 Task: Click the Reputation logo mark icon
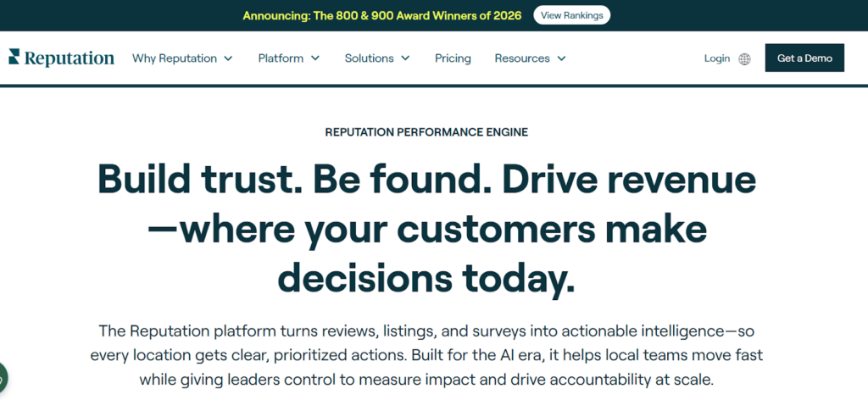[x=14, y=57]
